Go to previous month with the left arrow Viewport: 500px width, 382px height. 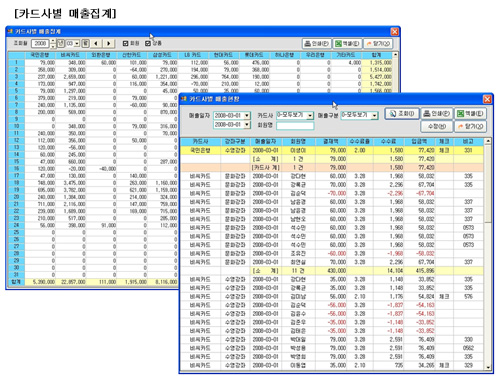(x=96, y=43)
